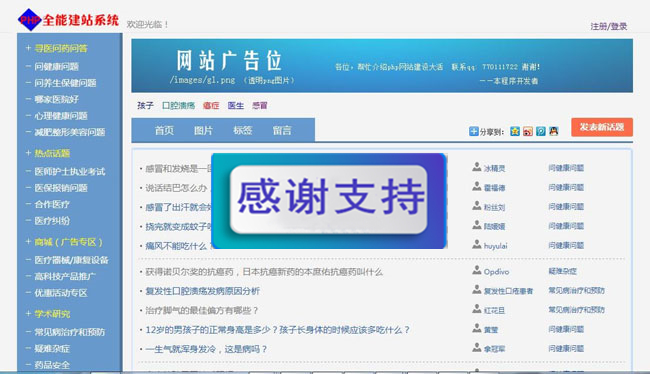
Task: Open 问健康问题 in the sidebar
Action: 56,66
